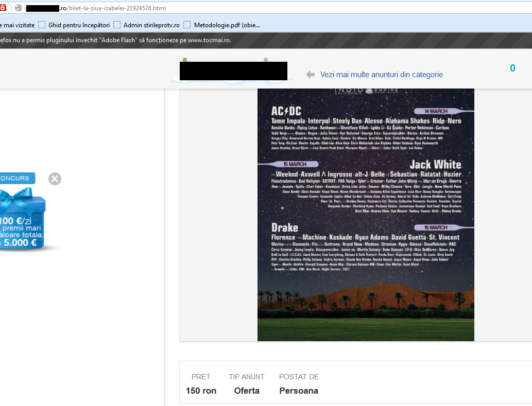Click the '150 ron' price value
This screenshot has width=532, height=406.
coord(201,391)
